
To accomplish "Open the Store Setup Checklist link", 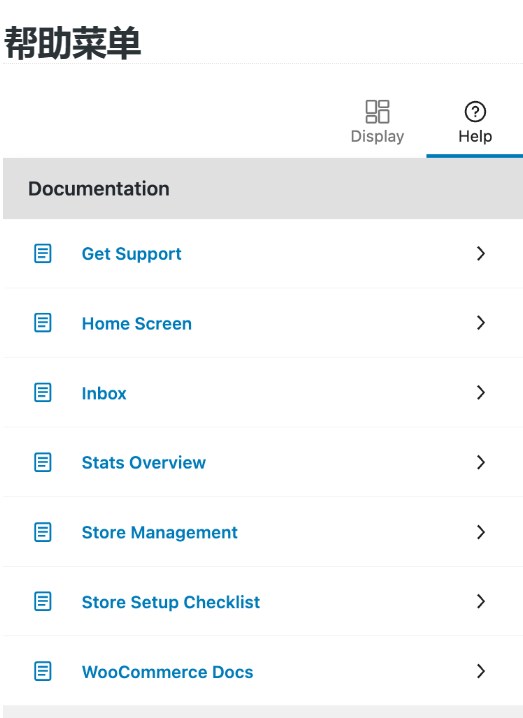I will coord(171,602).
